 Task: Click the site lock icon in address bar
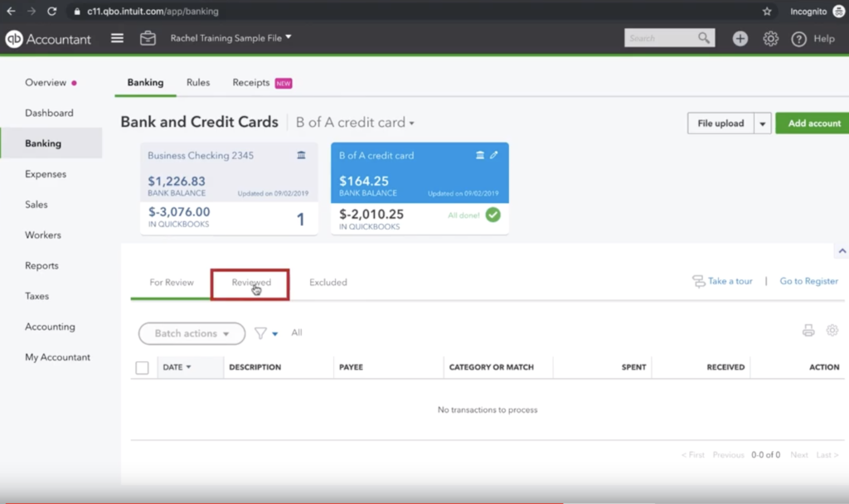(x=77, y=12)
